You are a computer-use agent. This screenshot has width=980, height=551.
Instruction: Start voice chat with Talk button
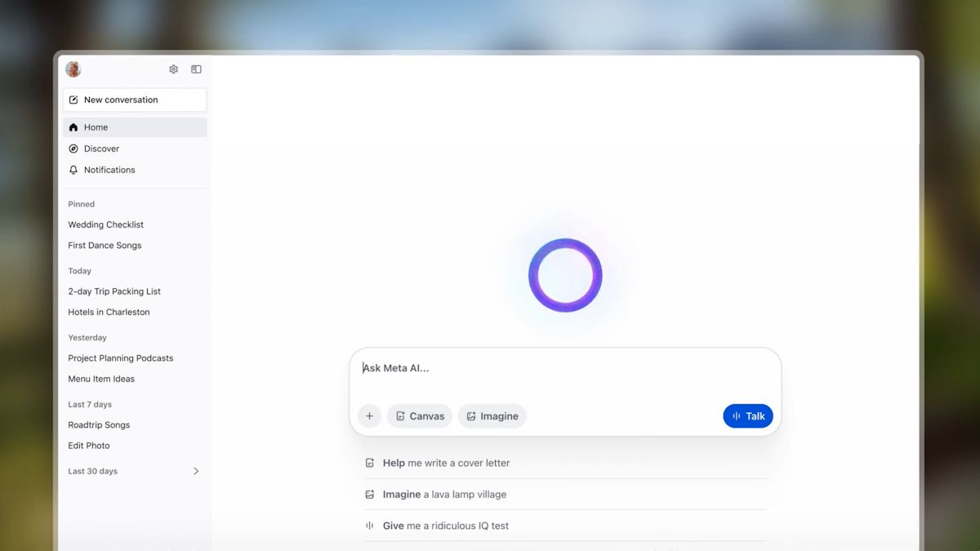[x=748, y=416]
